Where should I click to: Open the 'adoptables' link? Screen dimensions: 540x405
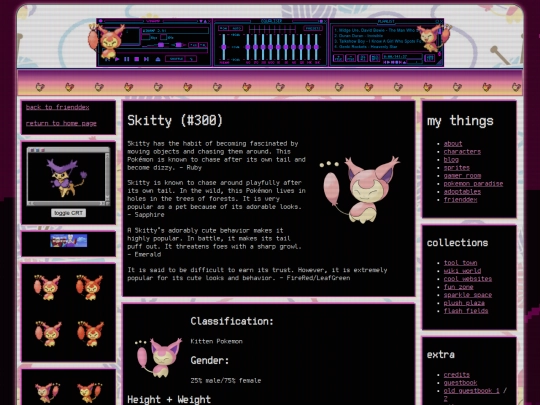(x=462, y=191)
